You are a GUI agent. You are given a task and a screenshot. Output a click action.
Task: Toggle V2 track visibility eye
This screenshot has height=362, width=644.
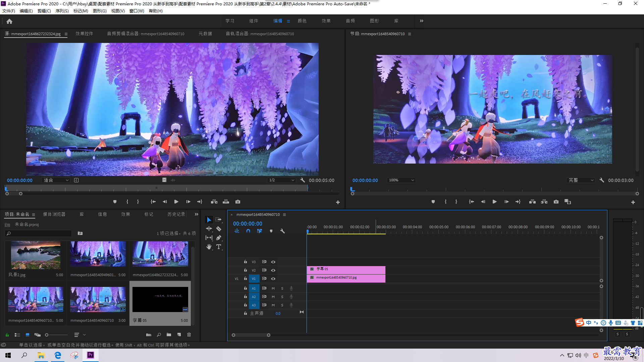coord(273,270)
